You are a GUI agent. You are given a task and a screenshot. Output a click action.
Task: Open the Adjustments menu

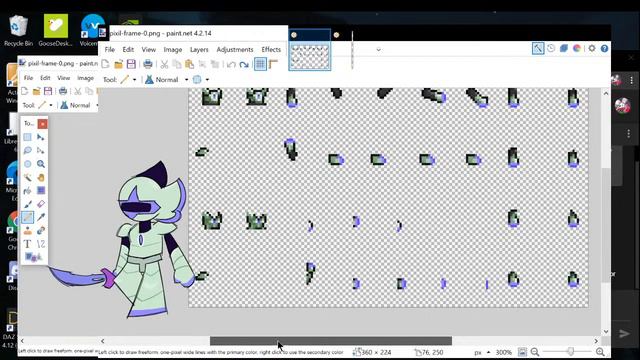(x=235, y=49)
